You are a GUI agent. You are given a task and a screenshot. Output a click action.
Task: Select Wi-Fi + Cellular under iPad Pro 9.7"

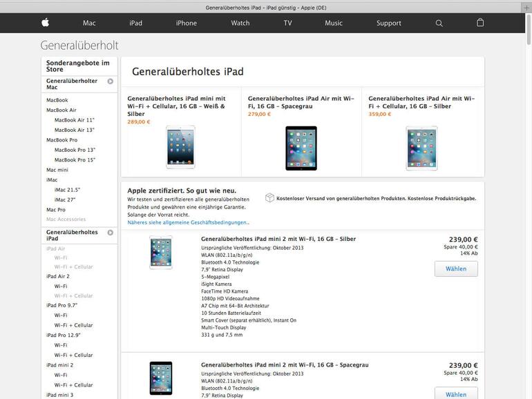pyautogui.click(x=74, y=325)
